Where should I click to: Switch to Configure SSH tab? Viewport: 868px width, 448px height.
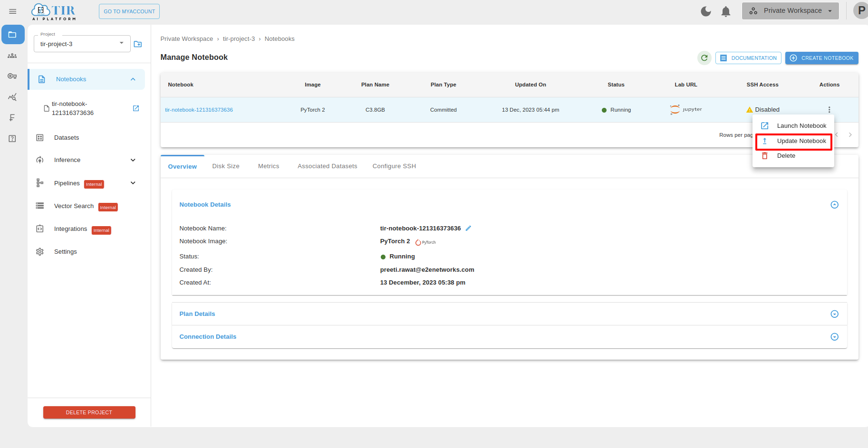click(394, 166)
